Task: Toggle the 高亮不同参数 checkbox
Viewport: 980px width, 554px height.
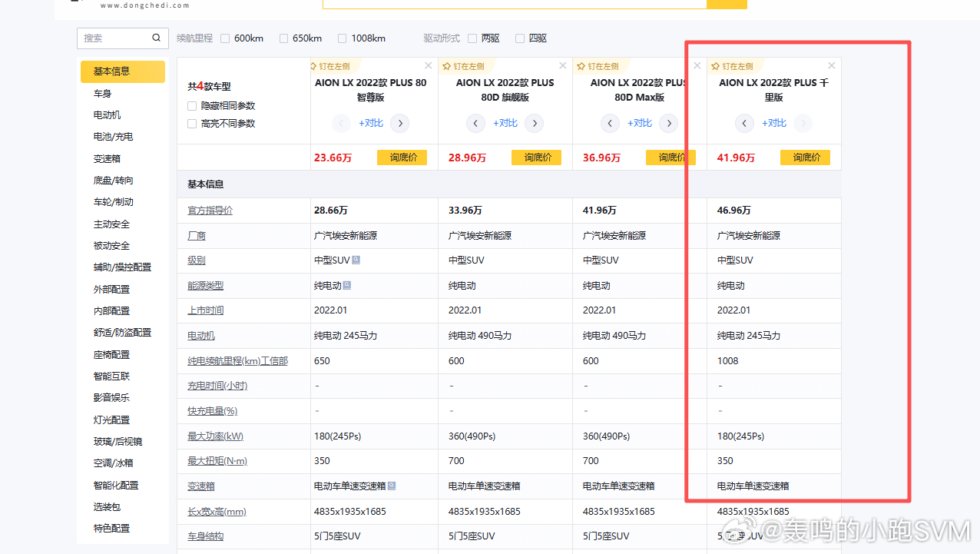Action: [x=192, y=124]
